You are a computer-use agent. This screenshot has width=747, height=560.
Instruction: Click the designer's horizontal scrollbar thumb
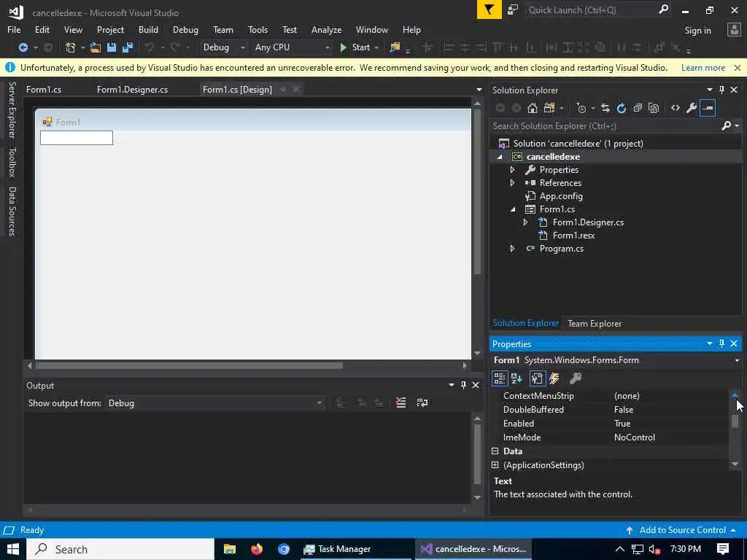(189, 366)
